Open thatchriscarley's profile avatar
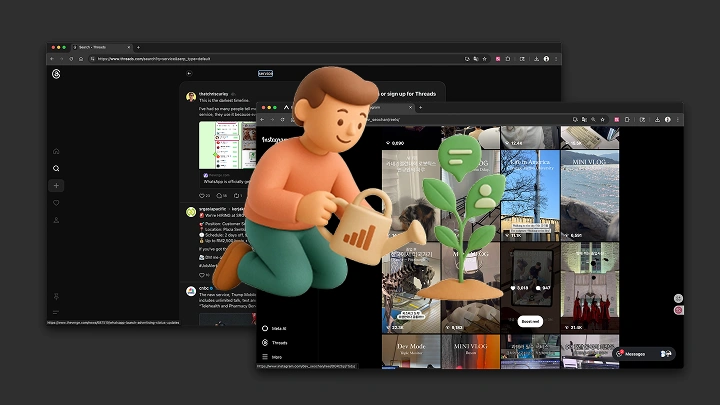Screen dimensions: 720x405 pyautogui.click(x=191, y=96)
